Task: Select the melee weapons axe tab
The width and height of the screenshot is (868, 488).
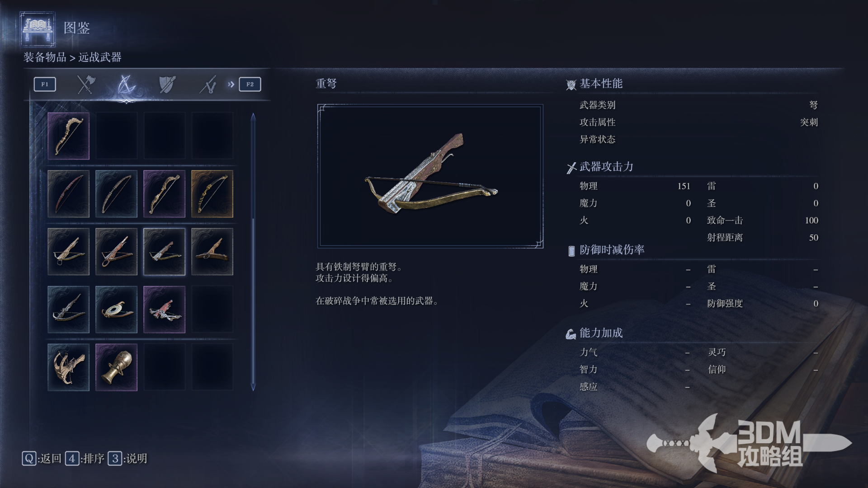Action: [86, 84]
